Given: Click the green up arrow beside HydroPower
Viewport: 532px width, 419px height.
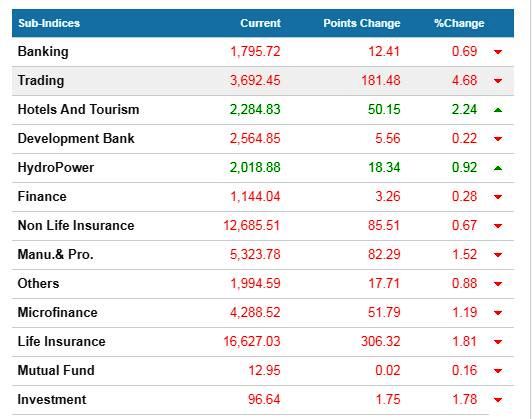Looking at the screenshot, I should [498, 168].
